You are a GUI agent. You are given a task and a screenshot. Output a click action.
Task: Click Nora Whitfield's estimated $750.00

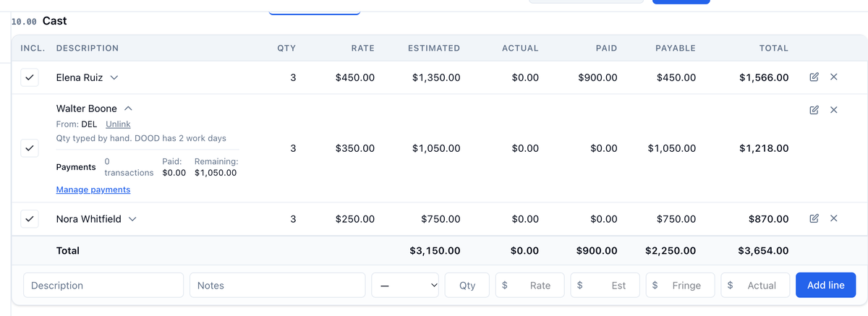point(441,219)
